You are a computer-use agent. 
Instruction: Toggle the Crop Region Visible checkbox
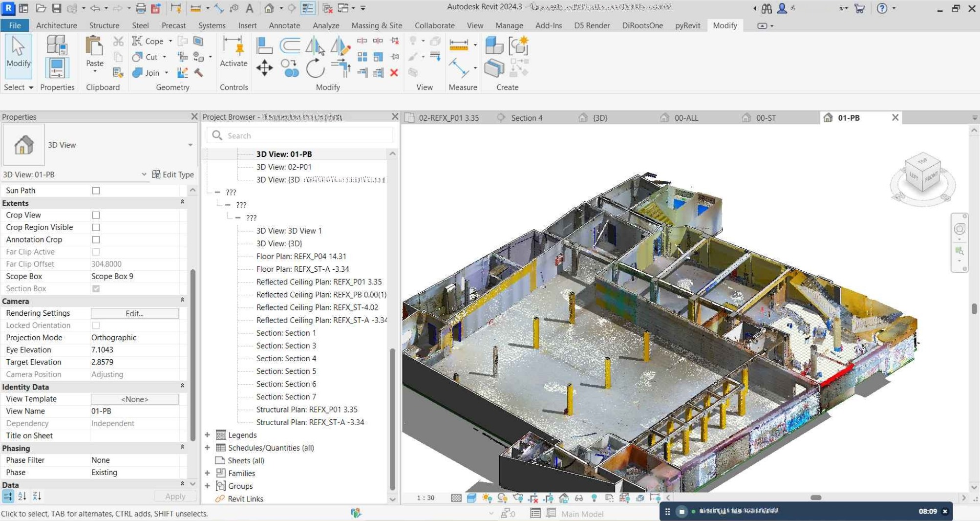[x=96, y=227]
